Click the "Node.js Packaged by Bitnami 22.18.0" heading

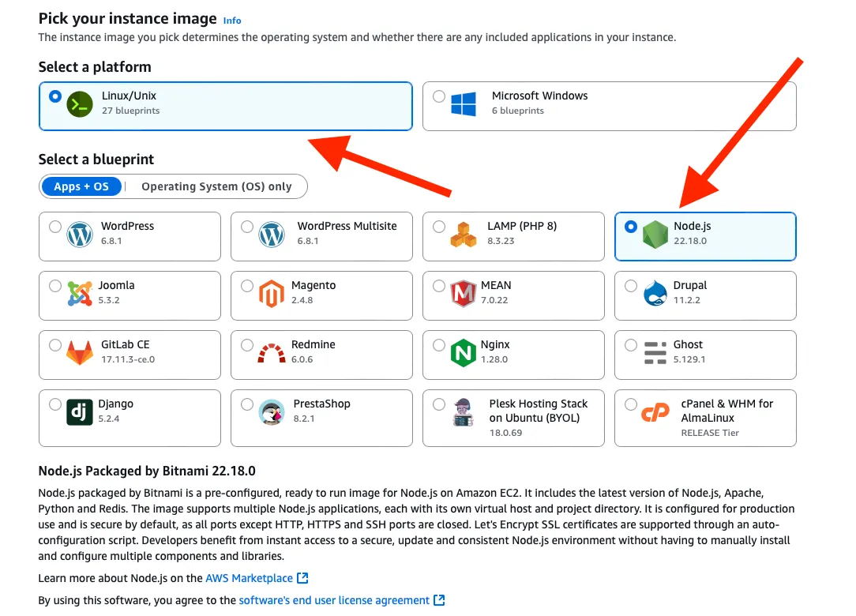pos(147,471)
